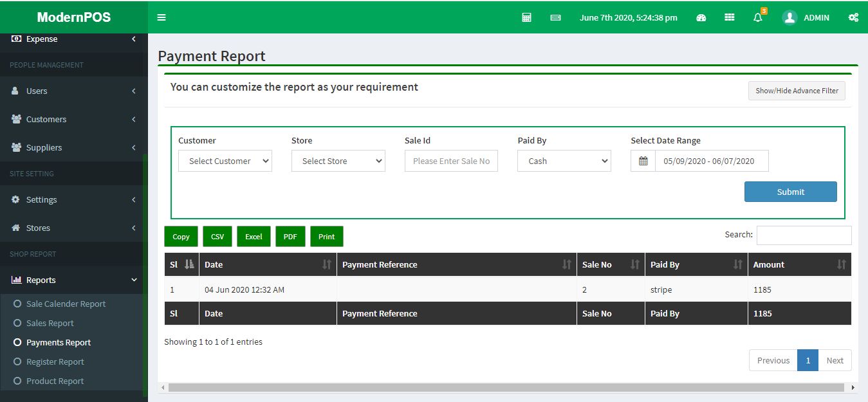The image size is (868, 402).
Task: Expand the Paid By Cash dropdown
Action: [x=564, y=161]
